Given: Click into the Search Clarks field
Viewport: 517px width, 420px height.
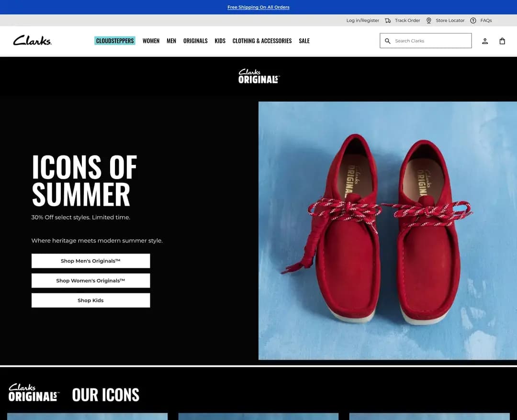Looking at the screenshot, I should tap(426, 41).
